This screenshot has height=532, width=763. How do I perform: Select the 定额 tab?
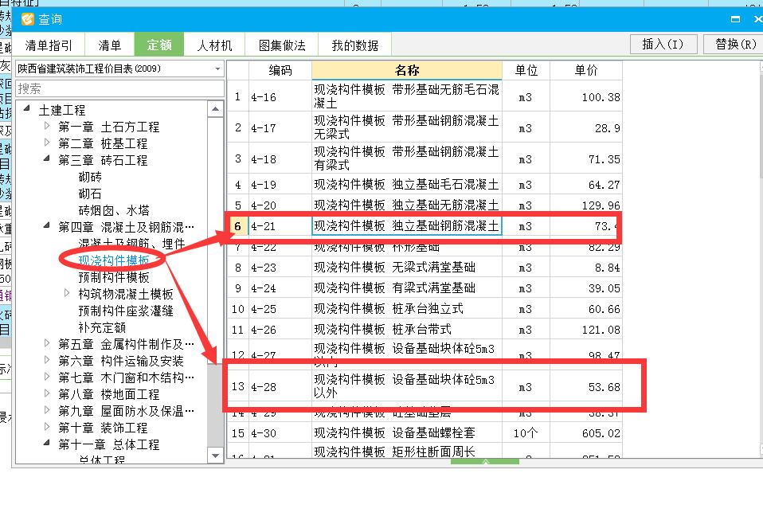click(159, 45)
